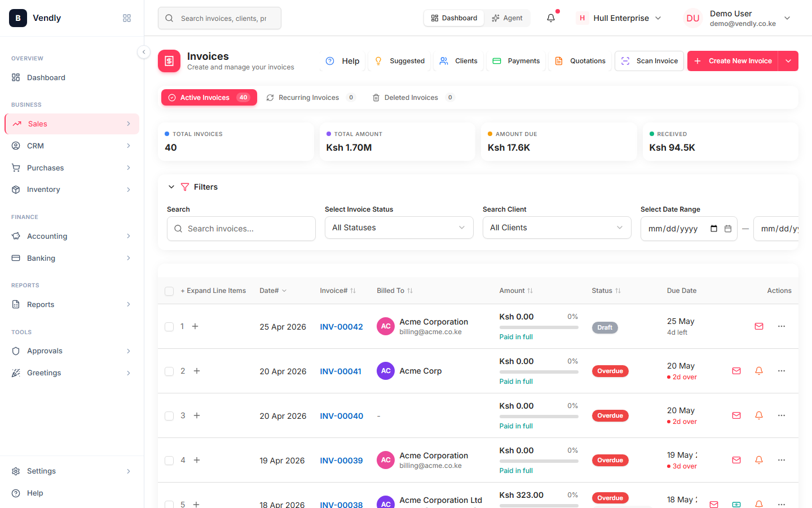The height and width of the screenshot is (508, 812).
Task: Expand the Inventory sidebar menu
Action: point(72,190)
